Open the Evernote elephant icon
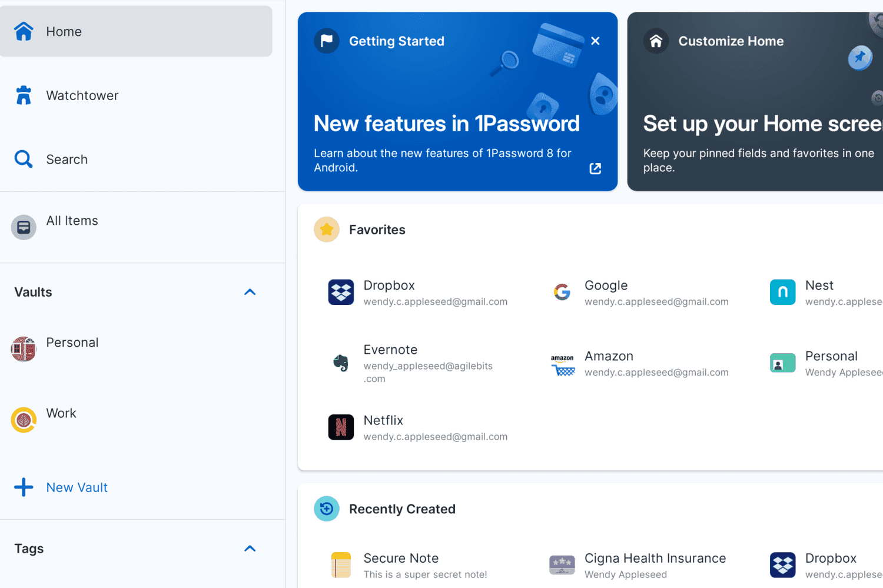The image size is (883, 588). pos(341,363)
